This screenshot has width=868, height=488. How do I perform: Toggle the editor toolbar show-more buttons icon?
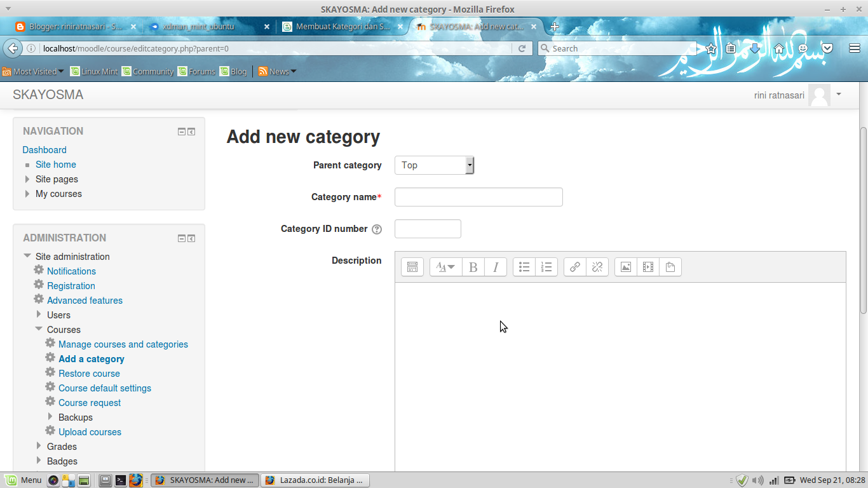(412, 267)
